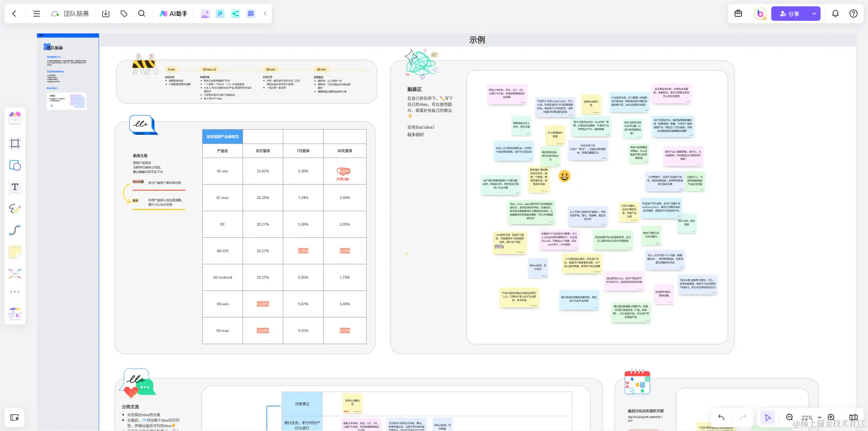
Task: Click the 脑暴区 heading
Action: pos(415,90)
